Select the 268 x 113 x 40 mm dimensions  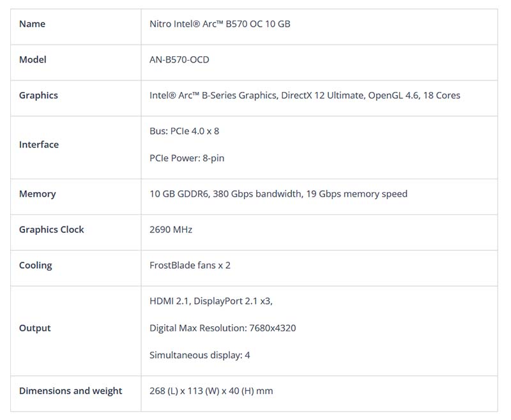pyautogui.click(x=211, y=391)
